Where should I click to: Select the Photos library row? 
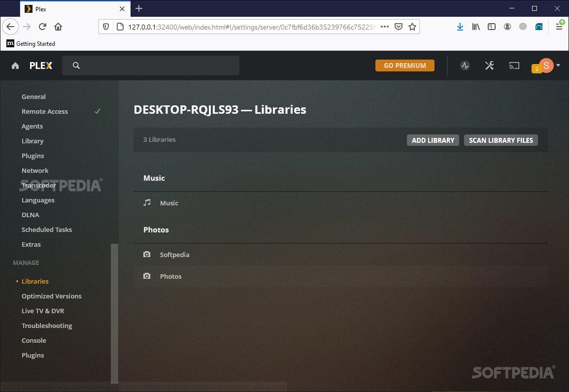click(340, 276)
